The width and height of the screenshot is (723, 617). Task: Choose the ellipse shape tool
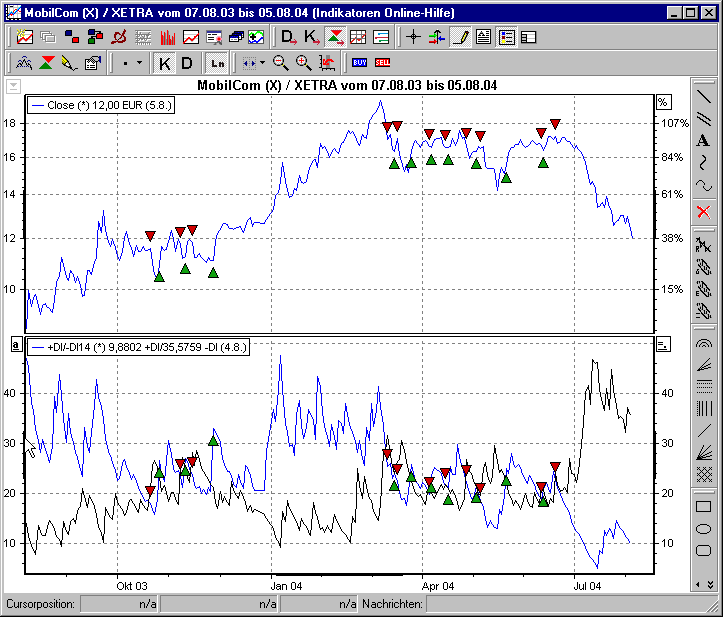tap(704, 529)
